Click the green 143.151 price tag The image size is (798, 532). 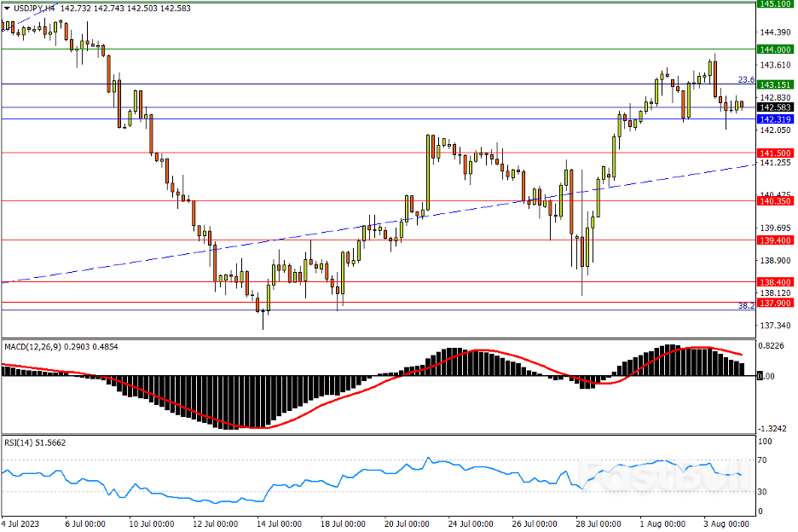[776, 84]
